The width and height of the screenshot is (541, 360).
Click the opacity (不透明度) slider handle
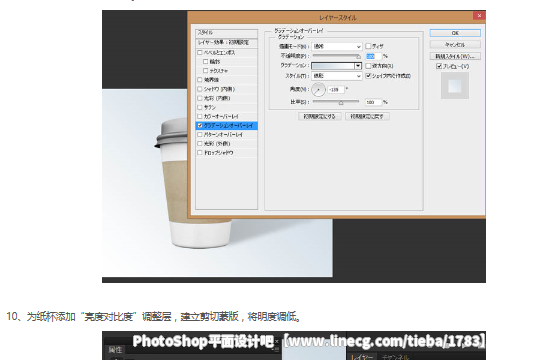click(x=358, y=57)
